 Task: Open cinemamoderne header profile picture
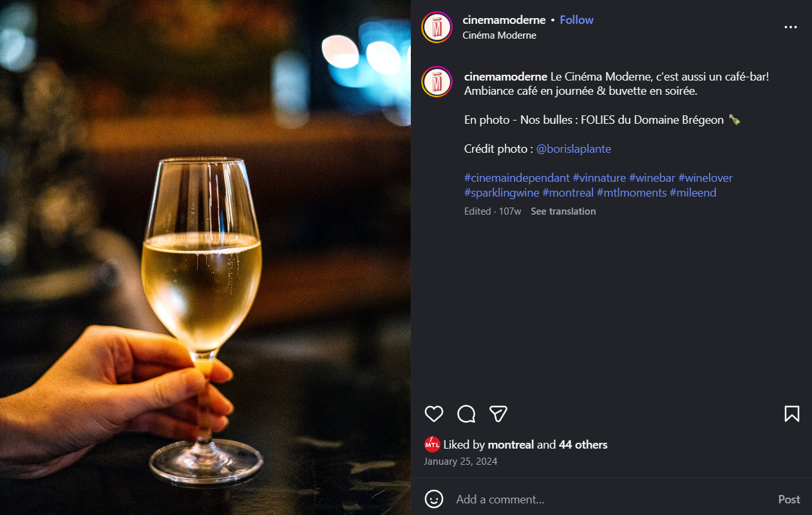click(x=437, y=28)
